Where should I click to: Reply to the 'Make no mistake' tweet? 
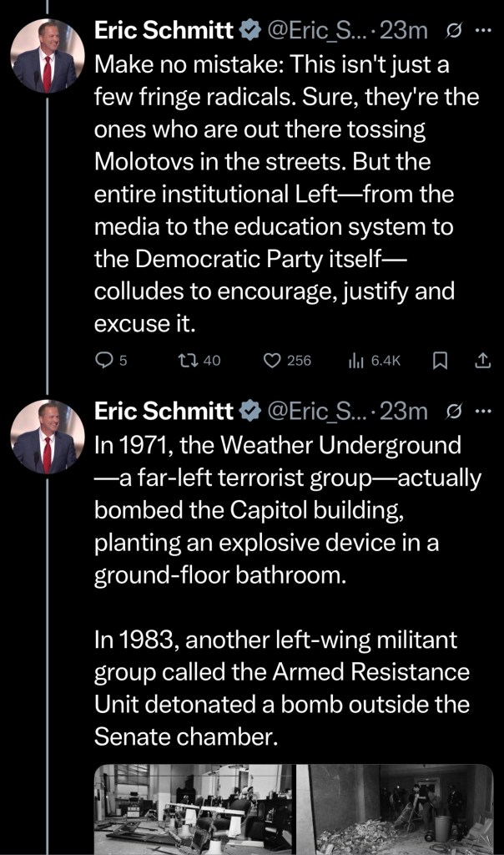tap(105, 361)
